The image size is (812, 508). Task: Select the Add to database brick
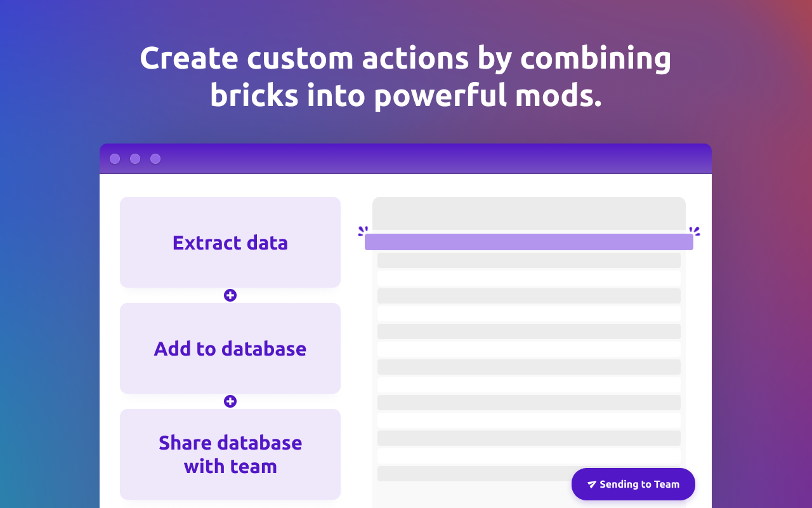[230, 348]
